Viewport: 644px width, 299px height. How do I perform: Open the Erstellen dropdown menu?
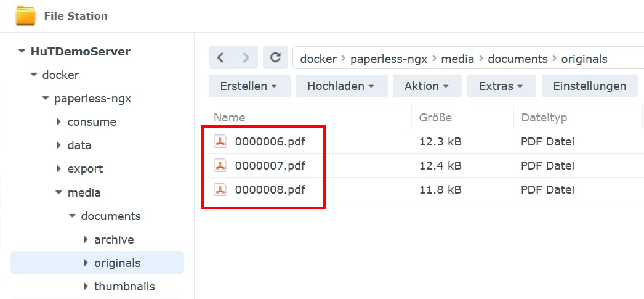[x=249, y=86]
